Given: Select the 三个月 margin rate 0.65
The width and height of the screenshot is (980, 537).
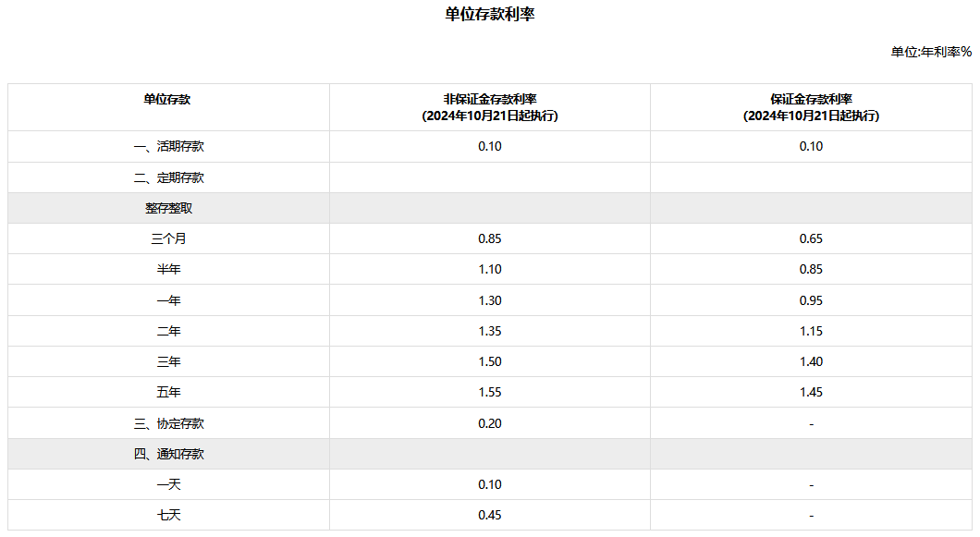Looking at the screenshot, I should coord(811,238).
